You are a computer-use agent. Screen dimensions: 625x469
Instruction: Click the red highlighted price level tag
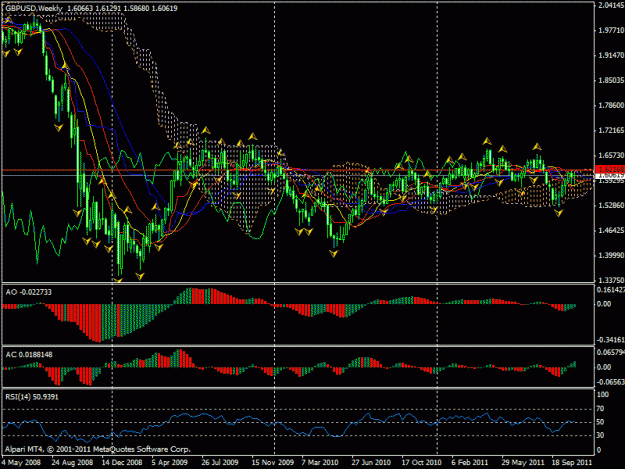[x=609, y=169]
